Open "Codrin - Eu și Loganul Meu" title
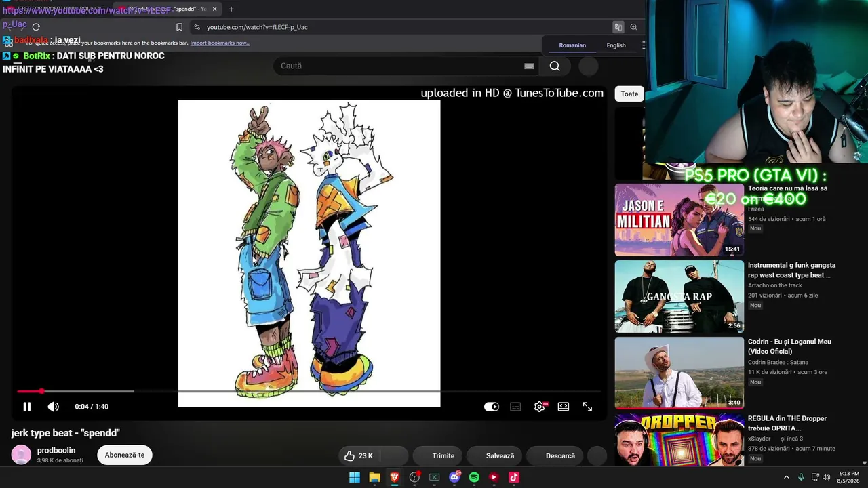Viewport: 868px width, 488px height. (x=789, y=346)
